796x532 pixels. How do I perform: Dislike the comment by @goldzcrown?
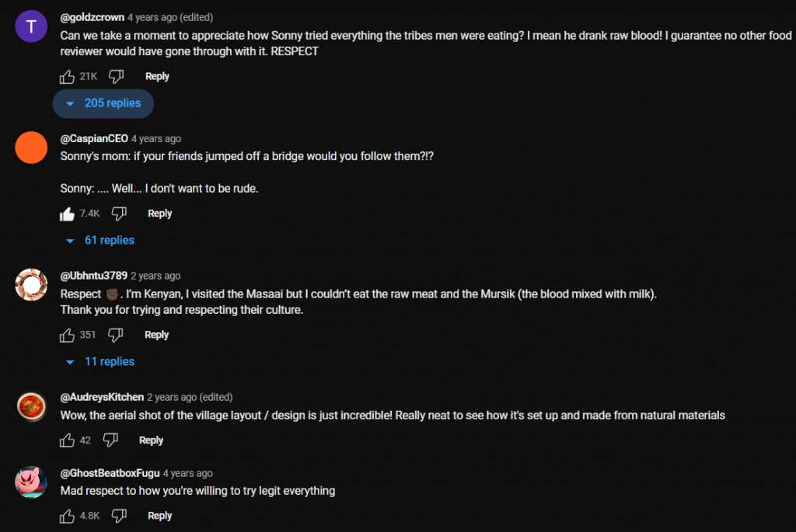[x=116, y=76]
